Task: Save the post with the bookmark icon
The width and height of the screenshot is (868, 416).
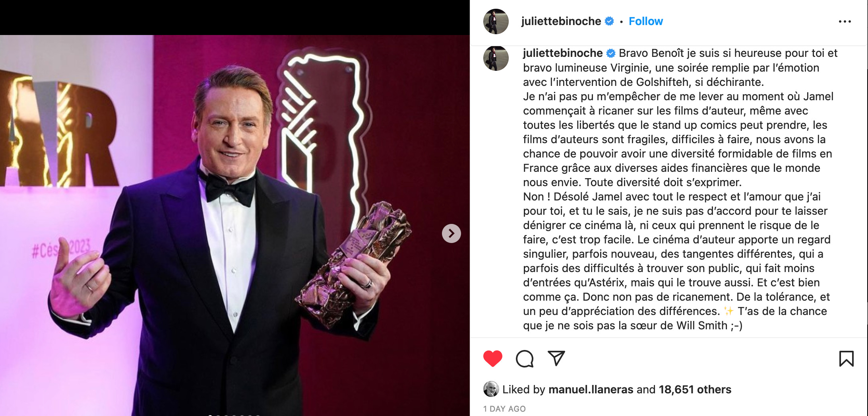Action: click(x=846, y=359)
